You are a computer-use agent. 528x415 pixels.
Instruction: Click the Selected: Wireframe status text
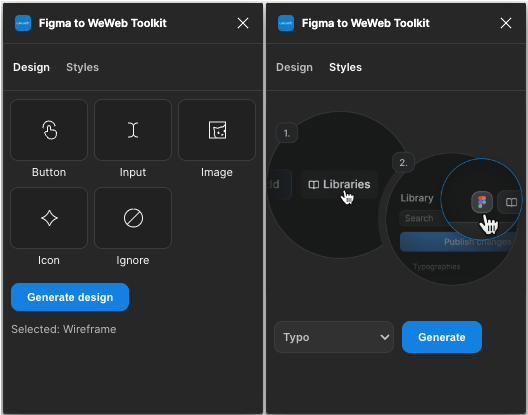64,329
